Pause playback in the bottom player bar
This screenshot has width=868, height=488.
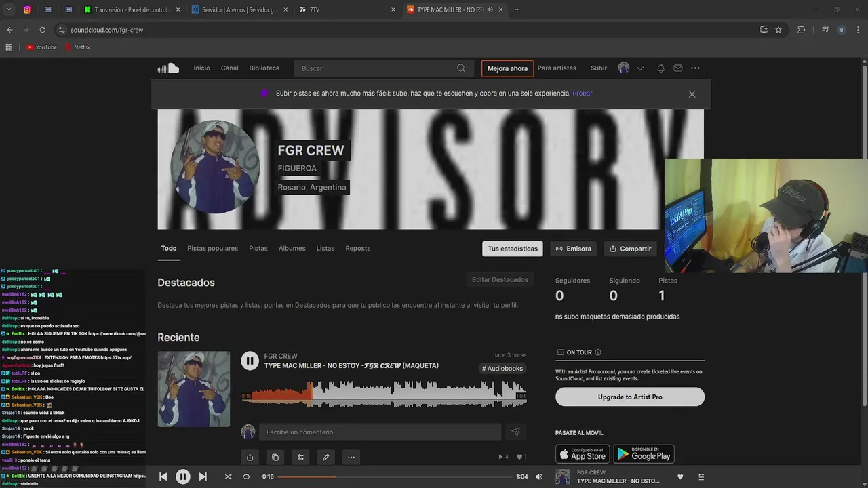(x=183, y=477)
